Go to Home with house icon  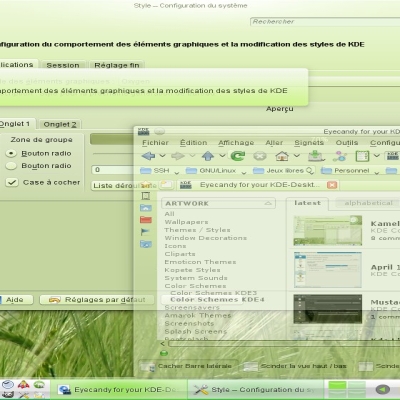tap(282, 156)
